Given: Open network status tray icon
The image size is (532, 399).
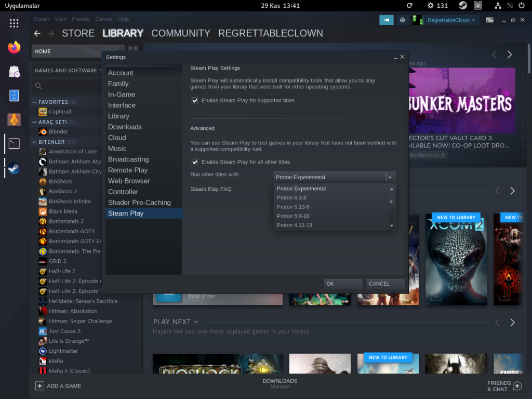Looking at the screenshot, I should tap(498, 5).
